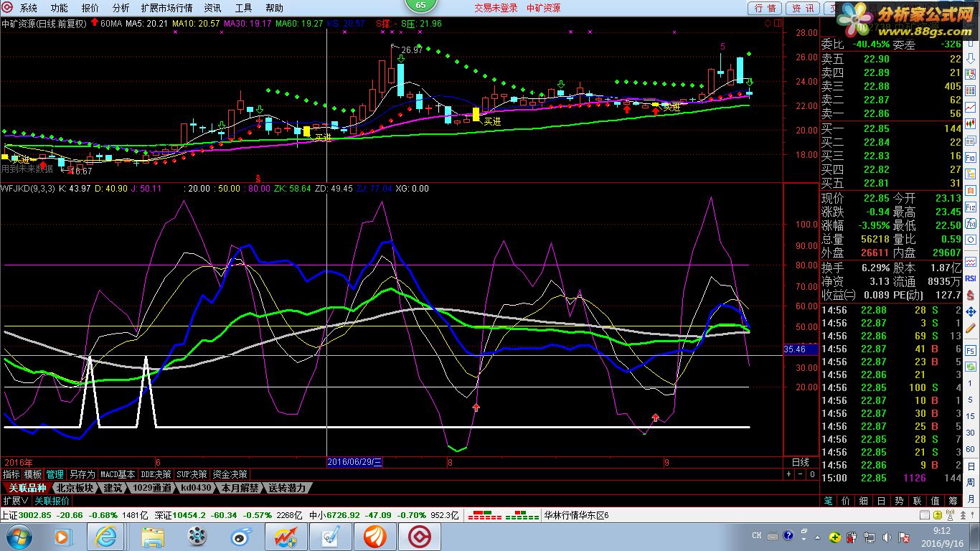Launch Internet Explorer from taskbar
Image resolution: width=980 pixels, height=551 pixels.
105,537
